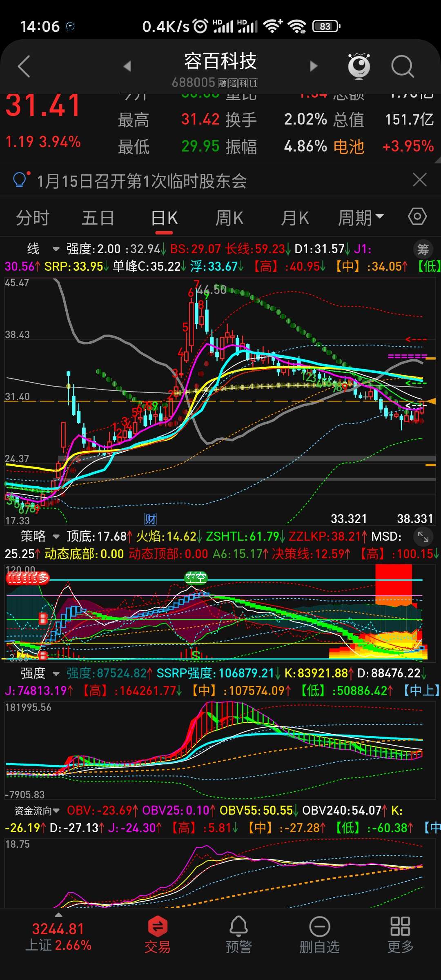Tap the shareholder meeting announcement text

tap(142, 180)
